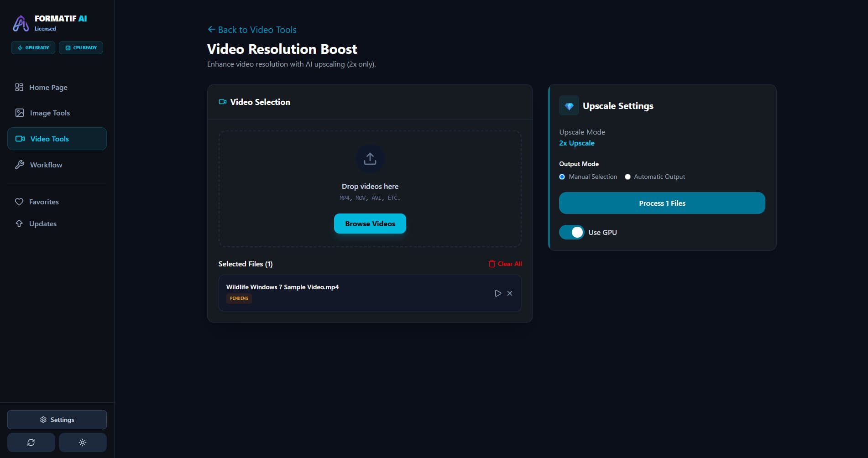
Task: Click the Video Selection heading
Action: click(x=260, y=102)
